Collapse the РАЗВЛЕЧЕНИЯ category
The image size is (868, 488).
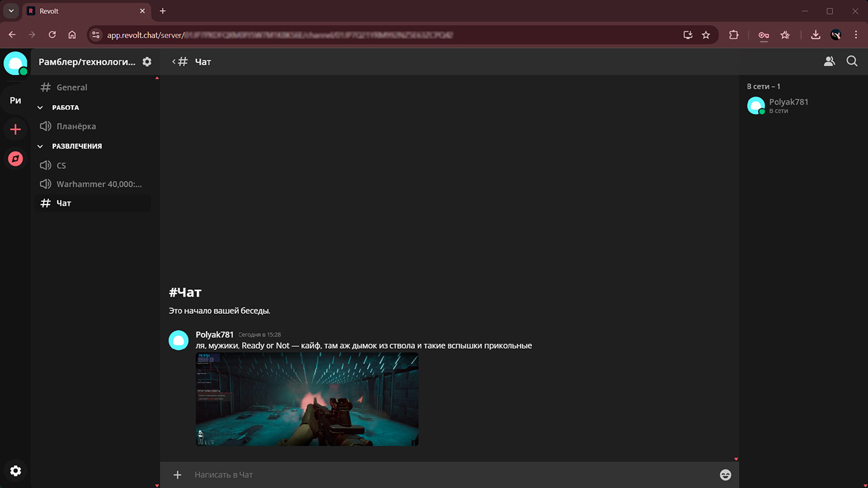point(70,146)
